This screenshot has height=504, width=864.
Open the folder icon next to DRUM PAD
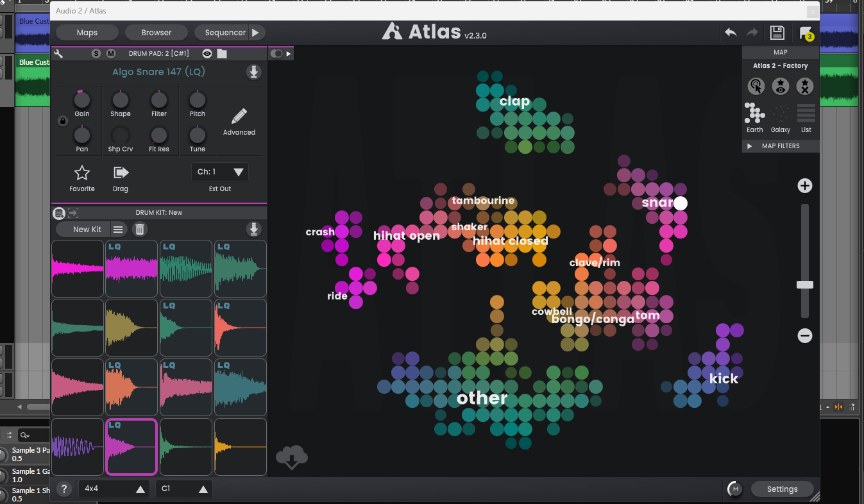tap(222, 54)
